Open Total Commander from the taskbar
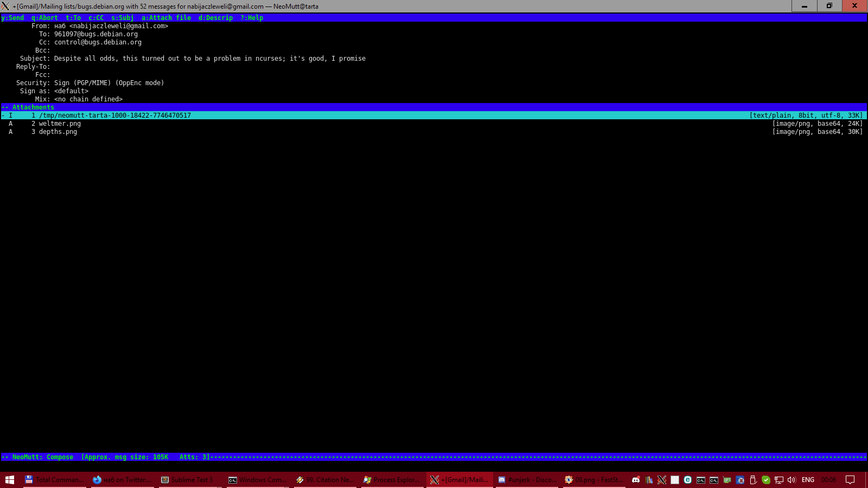 54,480
